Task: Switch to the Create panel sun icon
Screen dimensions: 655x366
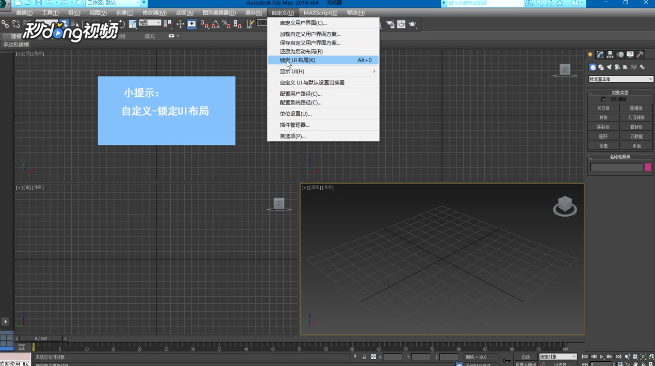Action: click(x=590, y=54)
